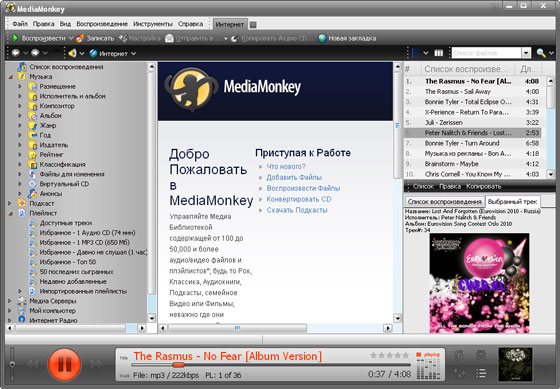Skip to the previous track
560x389 pixels.
(32, 365)
